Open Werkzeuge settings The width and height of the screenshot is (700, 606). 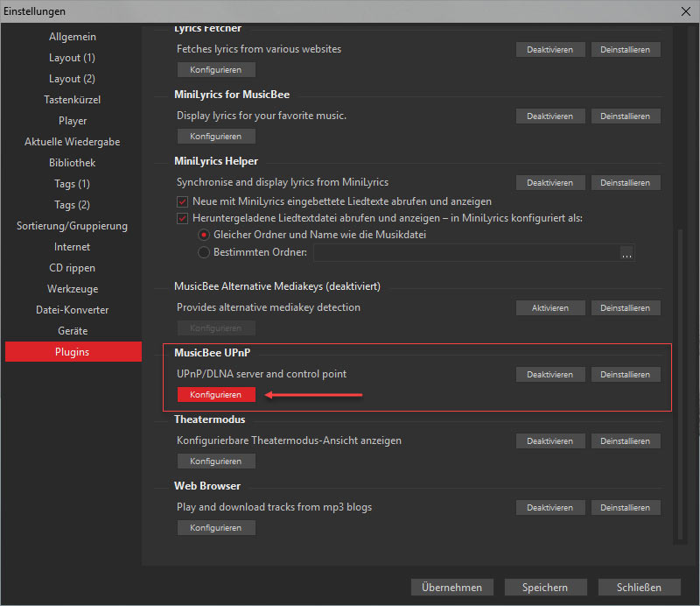pos(73,289)
